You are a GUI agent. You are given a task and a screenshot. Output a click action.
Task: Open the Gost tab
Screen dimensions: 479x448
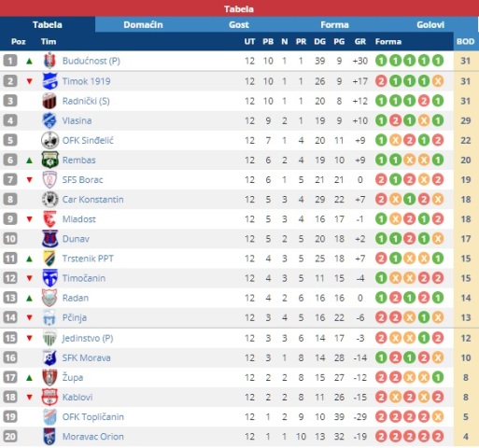(239, 24)
